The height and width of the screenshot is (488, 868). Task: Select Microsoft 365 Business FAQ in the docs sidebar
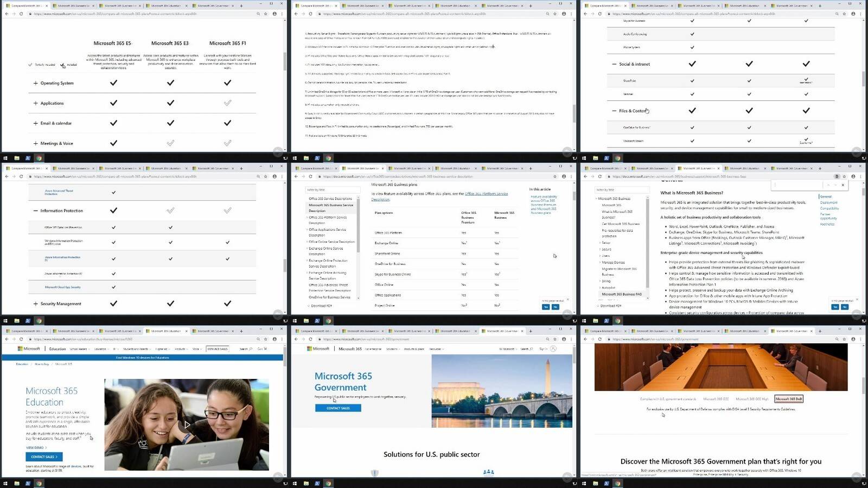(622, 294)
